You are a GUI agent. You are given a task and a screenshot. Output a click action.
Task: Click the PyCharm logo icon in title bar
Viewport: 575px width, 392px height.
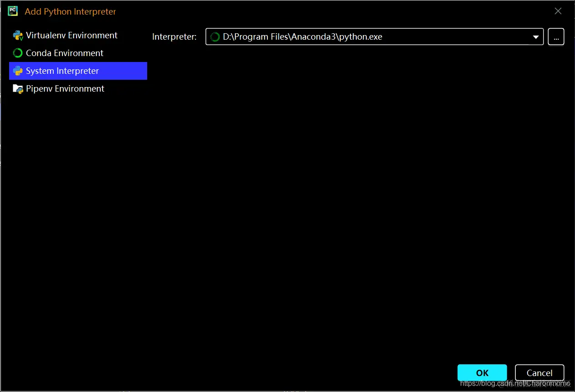[x=13, y=11]
